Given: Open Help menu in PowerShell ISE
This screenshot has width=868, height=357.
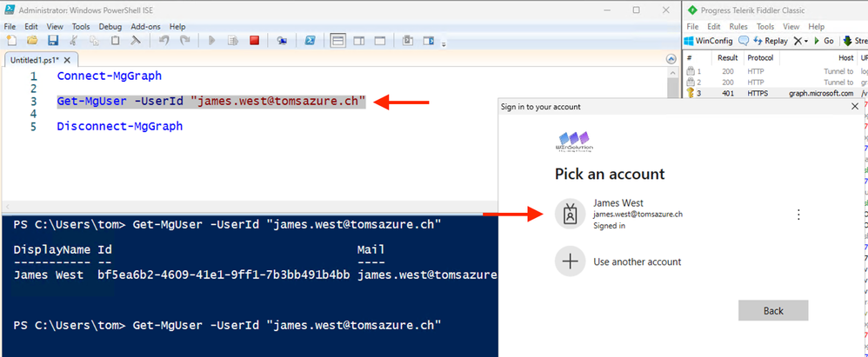Looking at the screenshot, I should tap(177, 27).
